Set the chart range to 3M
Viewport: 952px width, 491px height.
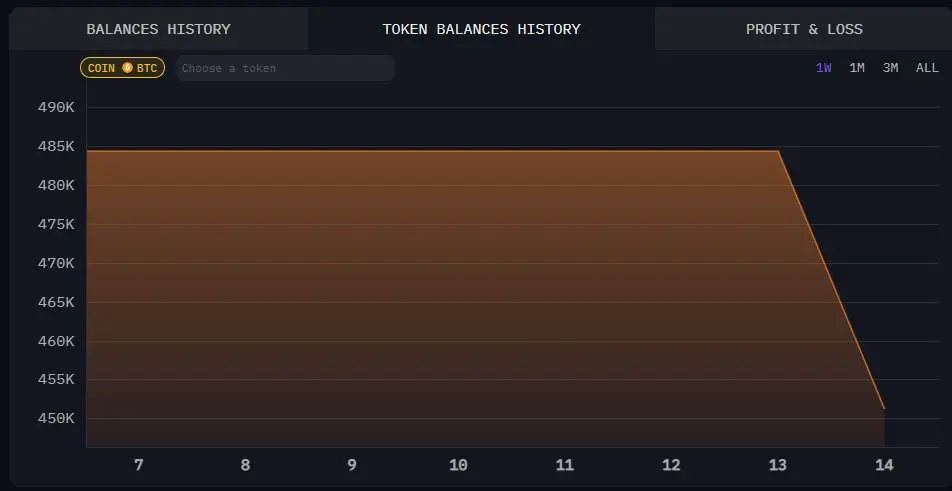point(890,68)
